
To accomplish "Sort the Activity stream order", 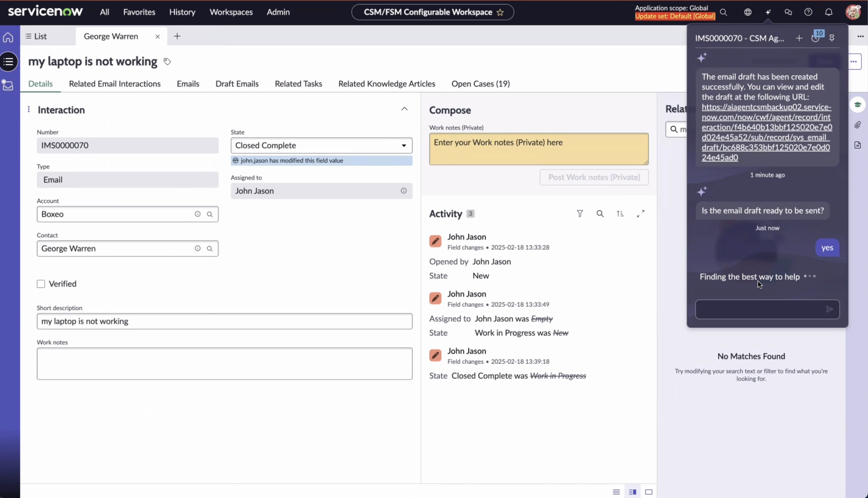I will 620,214.
